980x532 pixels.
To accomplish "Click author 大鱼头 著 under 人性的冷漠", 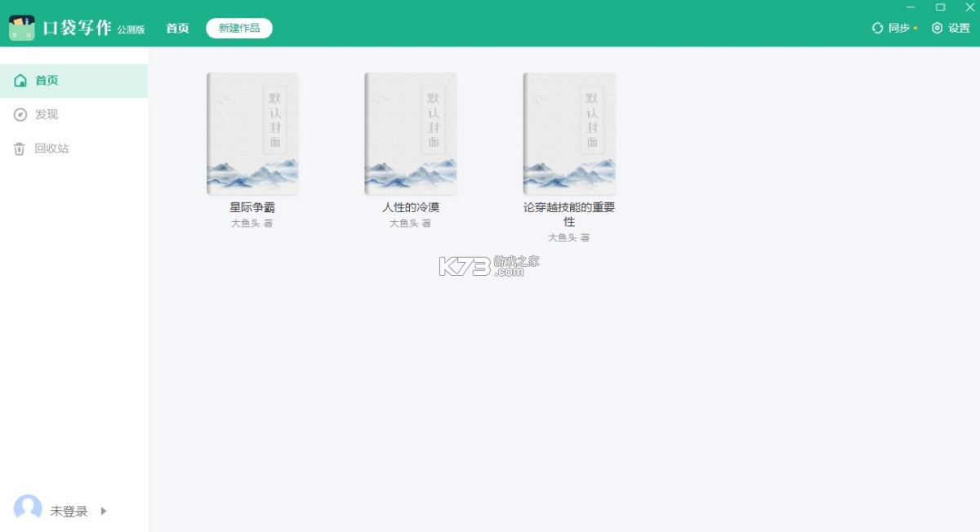I will (x=411, y=224).
